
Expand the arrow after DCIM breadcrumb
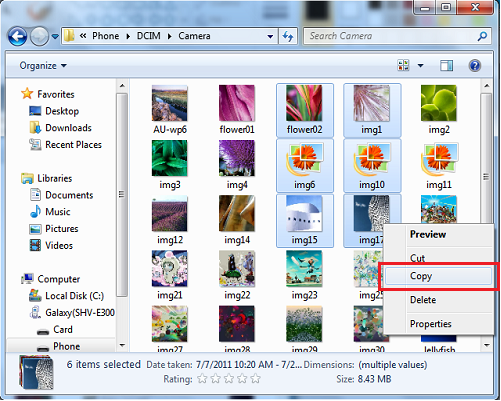point(170,36)
